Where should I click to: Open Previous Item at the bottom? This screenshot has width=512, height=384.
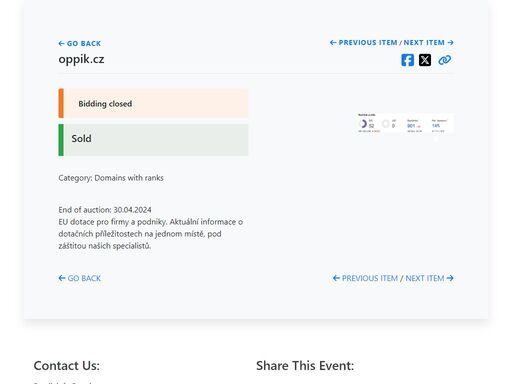click(x=365, y=278)
